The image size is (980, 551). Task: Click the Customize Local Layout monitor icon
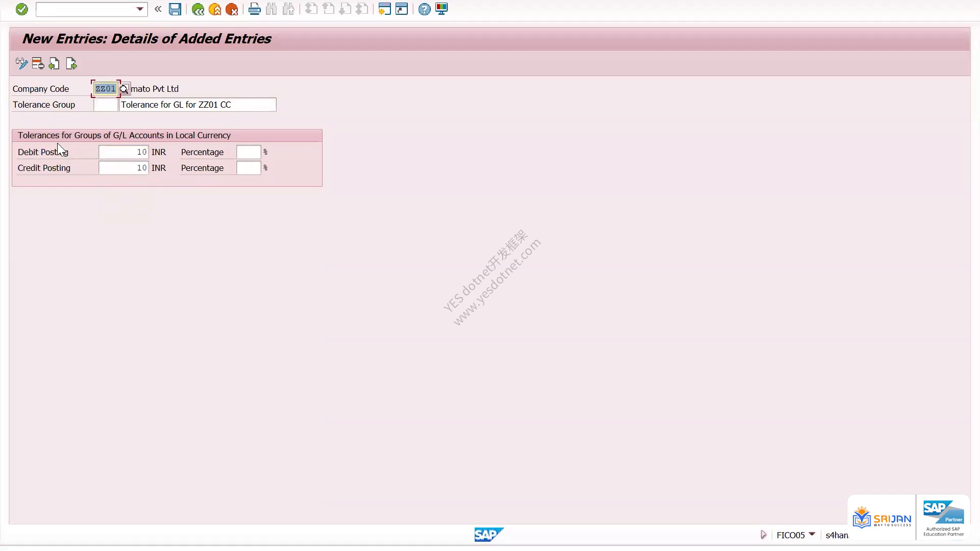pyautogui.click(x=442, y=9)
